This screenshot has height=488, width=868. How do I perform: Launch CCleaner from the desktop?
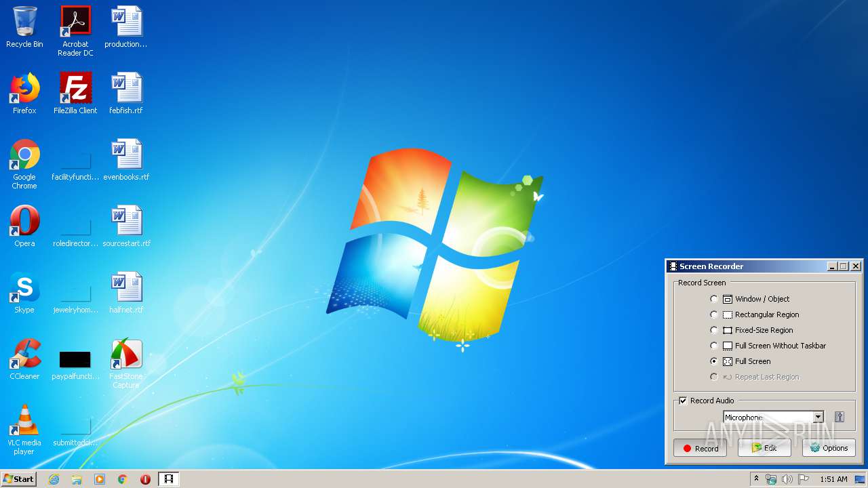(24, 360)
